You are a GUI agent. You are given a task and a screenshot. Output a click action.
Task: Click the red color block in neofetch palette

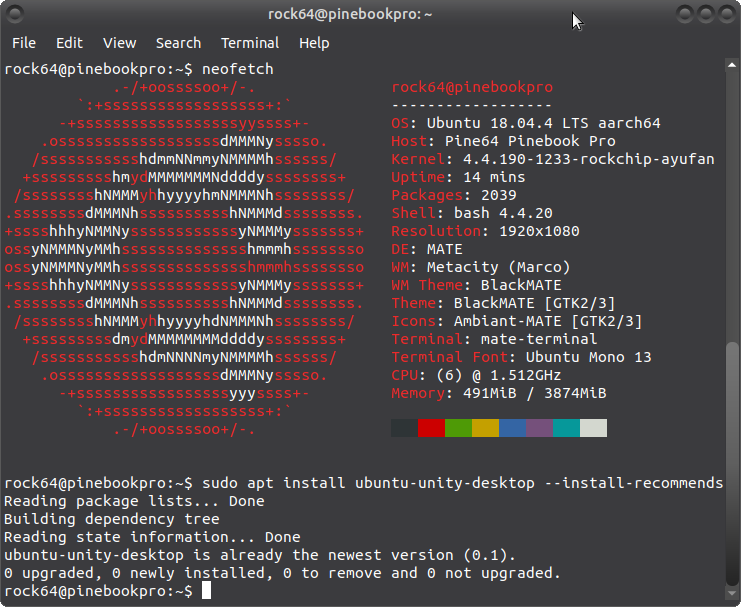(x=431, y=428)
